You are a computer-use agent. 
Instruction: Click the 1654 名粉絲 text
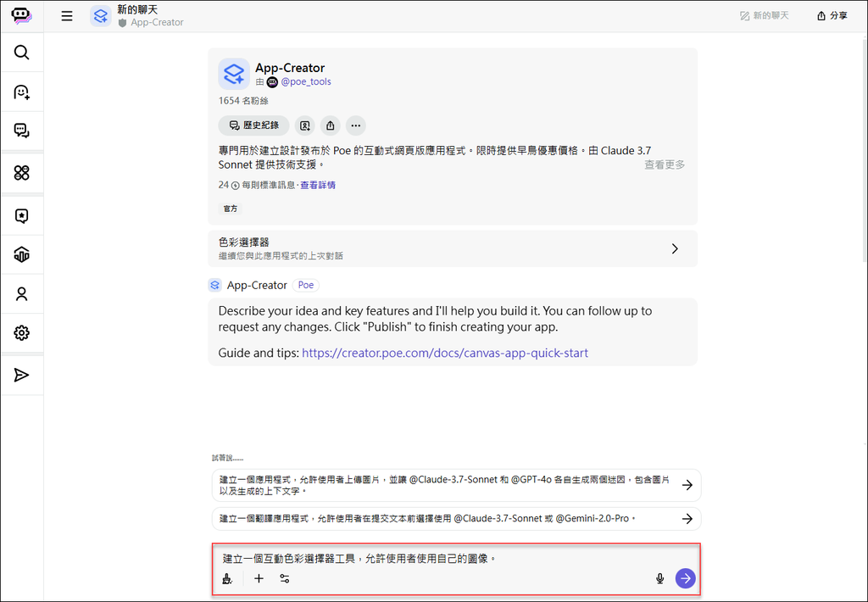[243, 101]
